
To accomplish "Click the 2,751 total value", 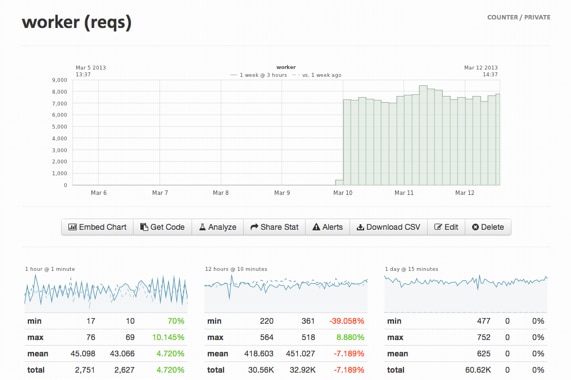I will 85,370.
